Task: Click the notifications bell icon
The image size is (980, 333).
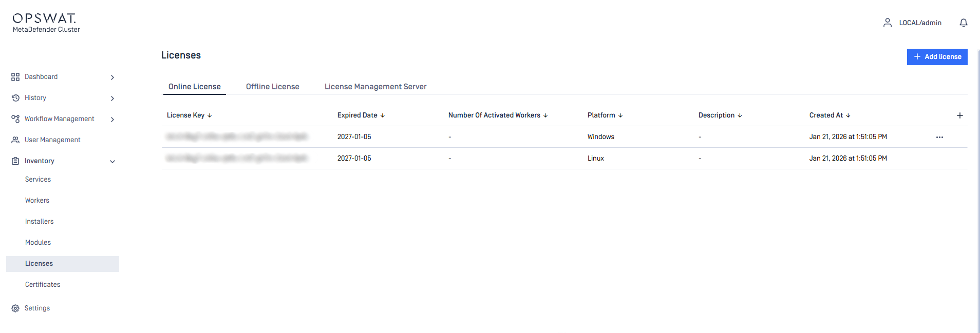Action: tap(964, 23)
